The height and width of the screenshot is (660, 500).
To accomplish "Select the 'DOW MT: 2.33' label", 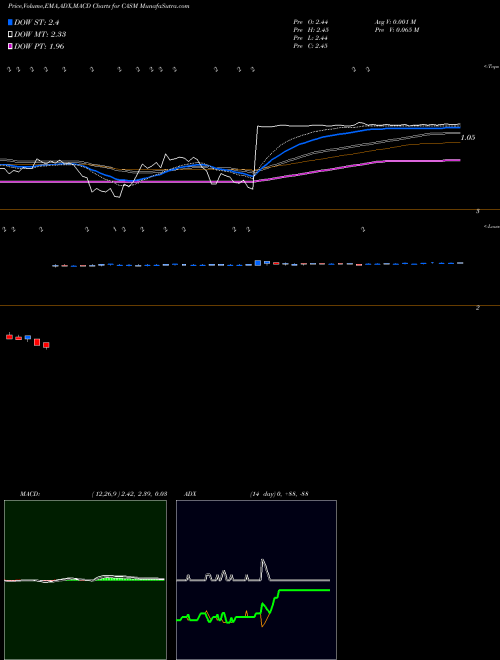I will tap(40, 34).
